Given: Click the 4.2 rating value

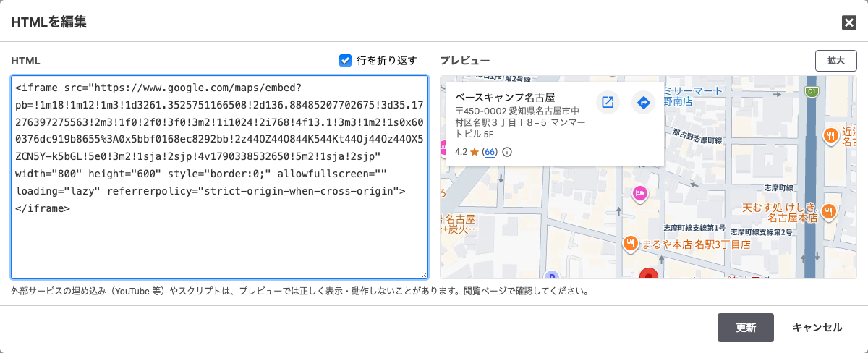Looking at the screenshot, I should click(461, 152).
